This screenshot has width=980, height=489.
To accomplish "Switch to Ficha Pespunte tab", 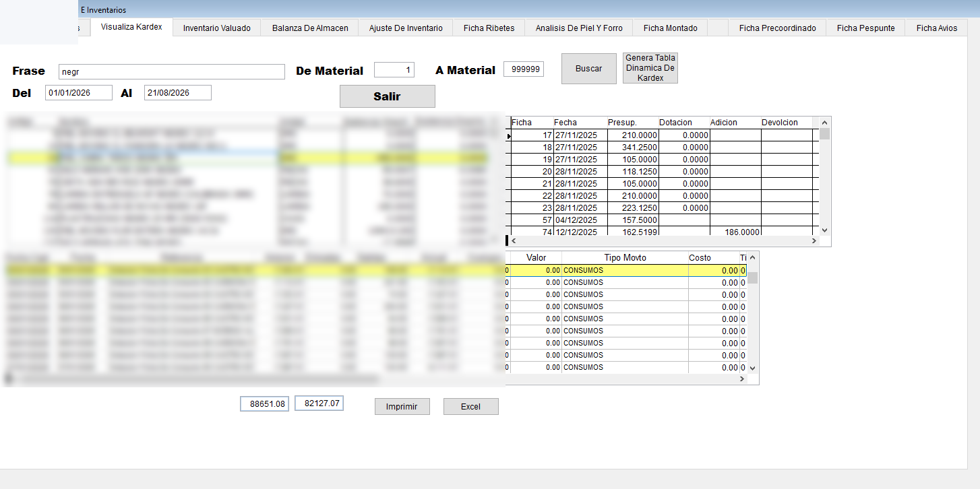I will coord(865,28).
